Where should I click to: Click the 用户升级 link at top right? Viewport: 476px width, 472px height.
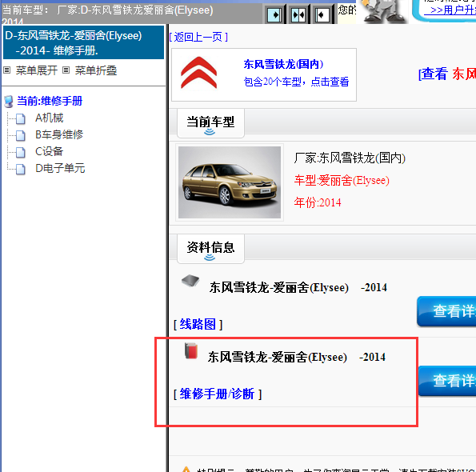[x=451, y=10]
